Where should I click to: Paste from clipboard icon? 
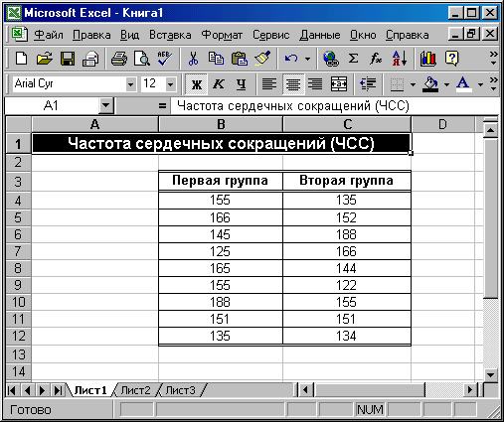[x=240, y=59]
